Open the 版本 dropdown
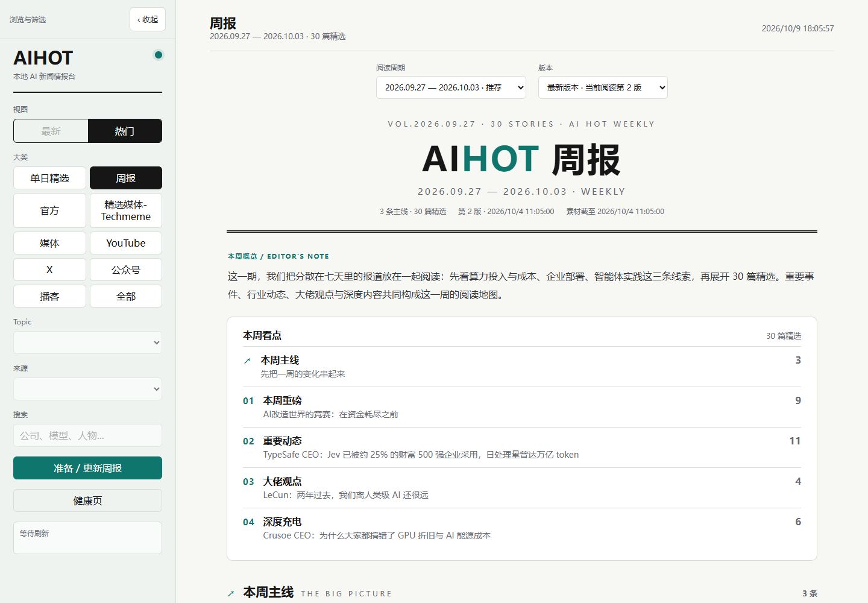868x603 pixels. point(603,87)
